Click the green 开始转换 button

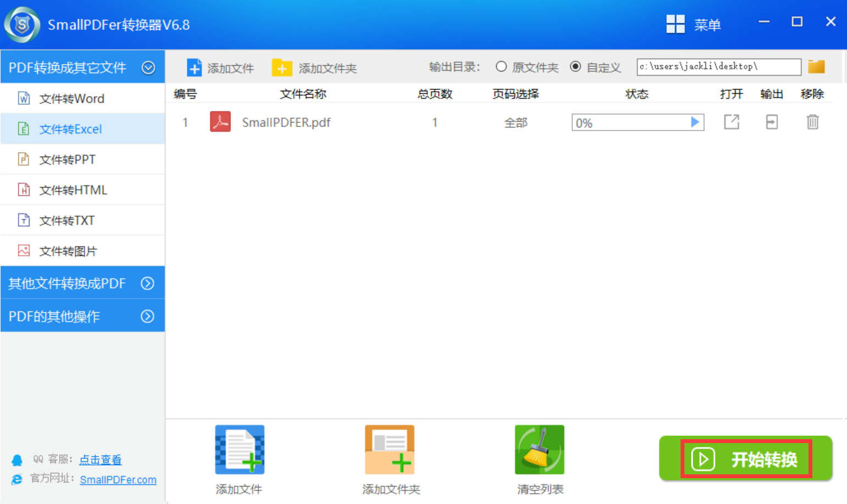point(746,458)
